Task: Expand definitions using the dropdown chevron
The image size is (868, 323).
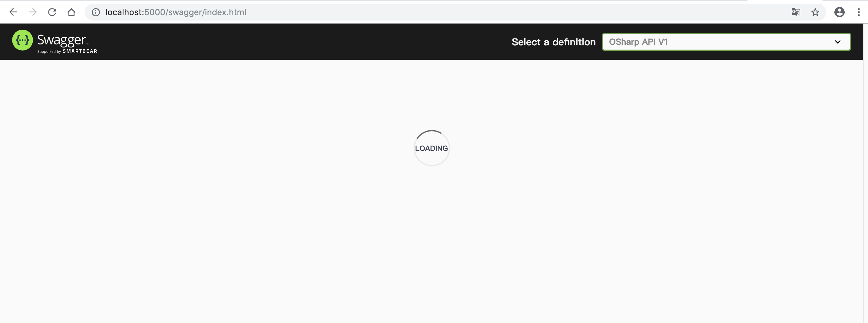Action: (x=838, y=42)
